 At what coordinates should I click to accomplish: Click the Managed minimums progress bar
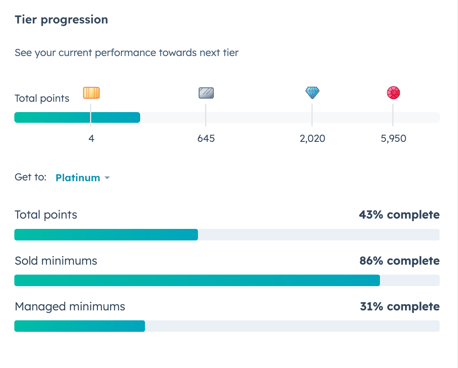(227, 326)
